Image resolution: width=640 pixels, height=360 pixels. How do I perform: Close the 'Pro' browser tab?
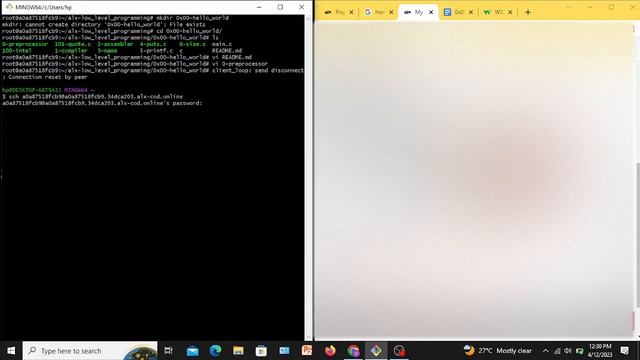point(351,12)
